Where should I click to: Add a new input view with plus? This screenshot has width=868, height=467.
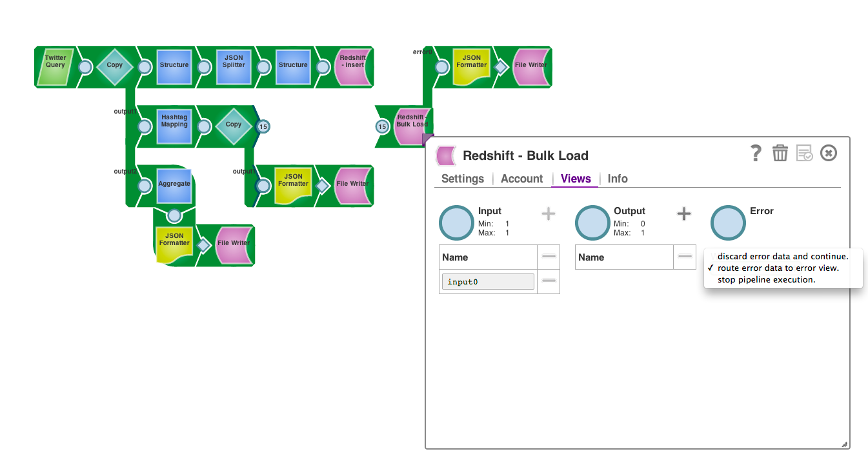(x=549, y=214)
